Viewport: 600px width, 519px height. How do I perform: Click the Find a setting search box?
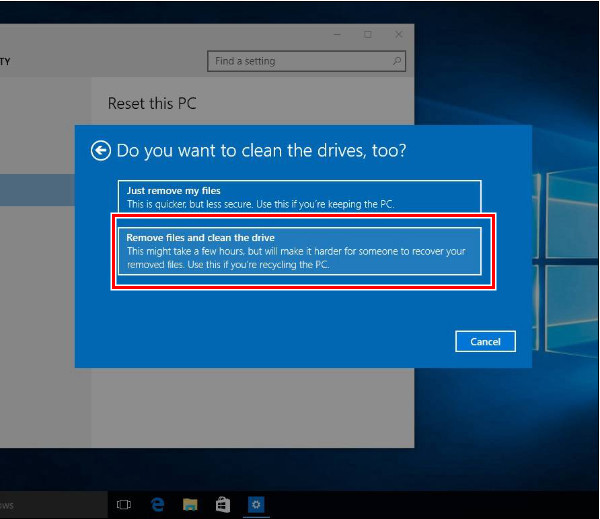tap(306, 61)
